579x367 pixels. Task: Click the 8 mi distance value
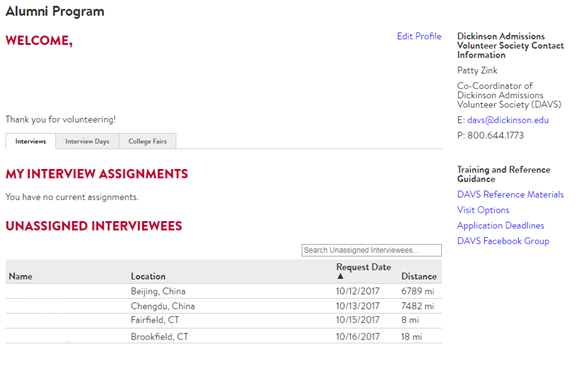click(x=410, y=320)
